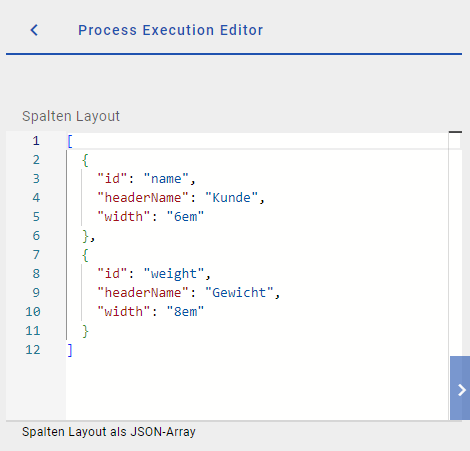Click the "weight" id value
Screen dimensions: 470x451
tap(174, 274)
